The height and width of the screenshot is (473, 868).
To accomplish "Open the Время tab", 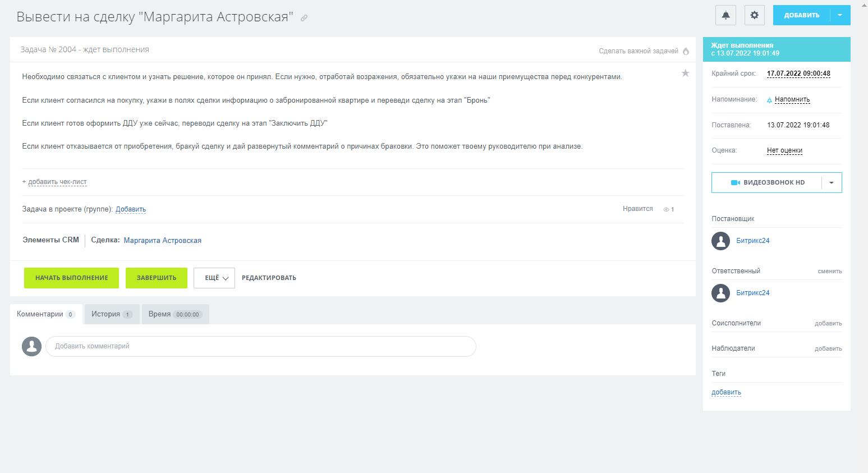I will click(175, 314).
